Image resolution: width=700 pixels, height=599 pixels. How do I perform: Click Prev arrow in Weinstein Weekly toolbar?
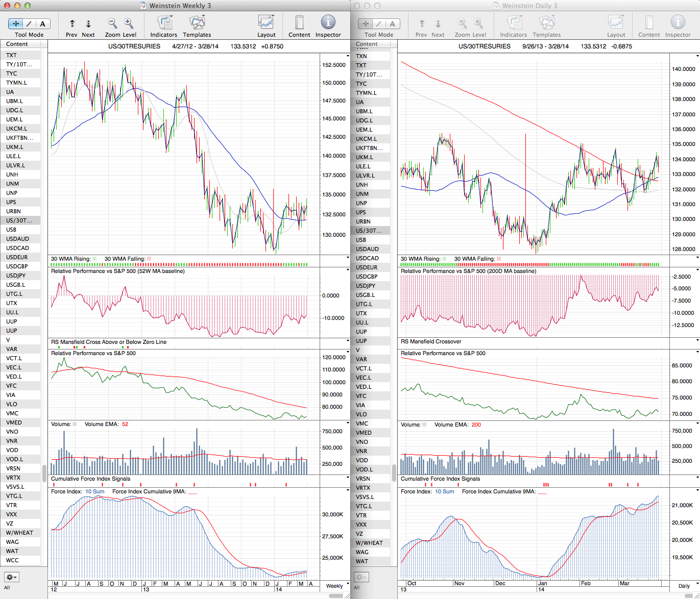click(72, 24)
